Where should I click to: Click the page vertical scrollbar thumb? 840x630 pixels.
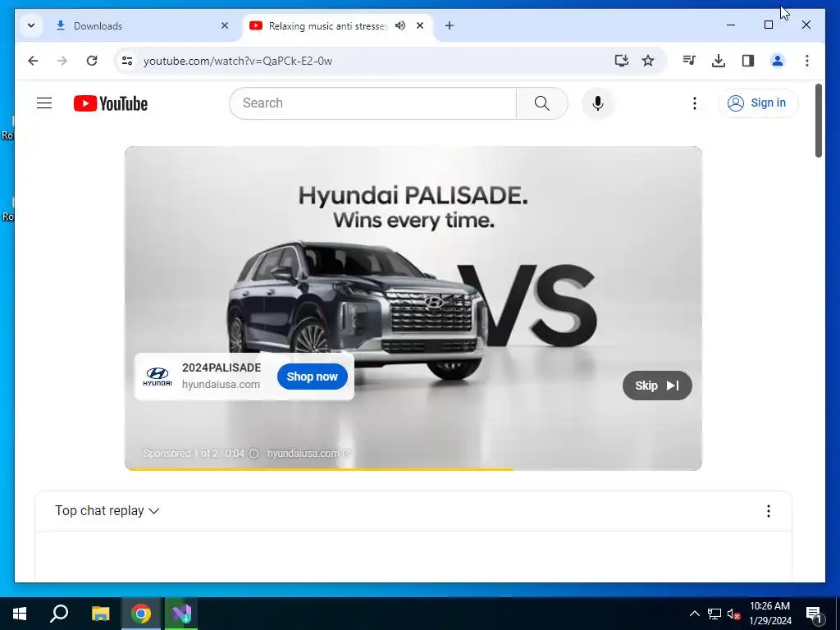pyautogui.click(x=818, y=121)
